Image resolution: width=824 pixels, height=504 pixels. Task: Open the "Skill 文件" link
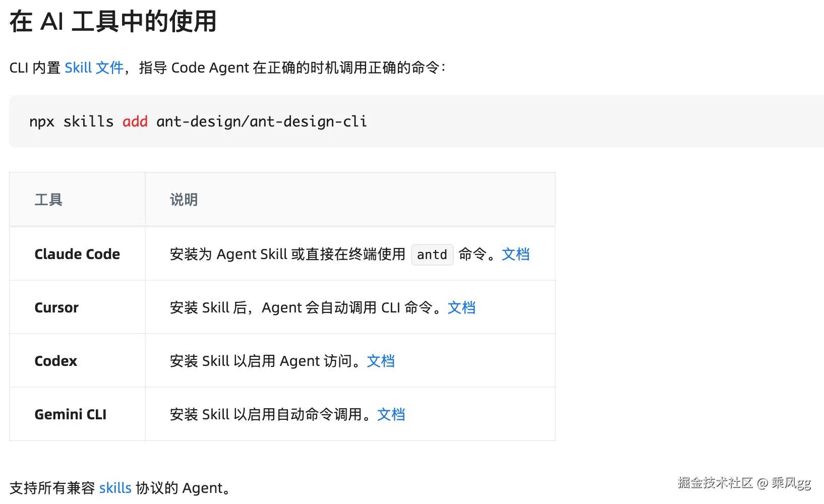click(x=94, y=68)
